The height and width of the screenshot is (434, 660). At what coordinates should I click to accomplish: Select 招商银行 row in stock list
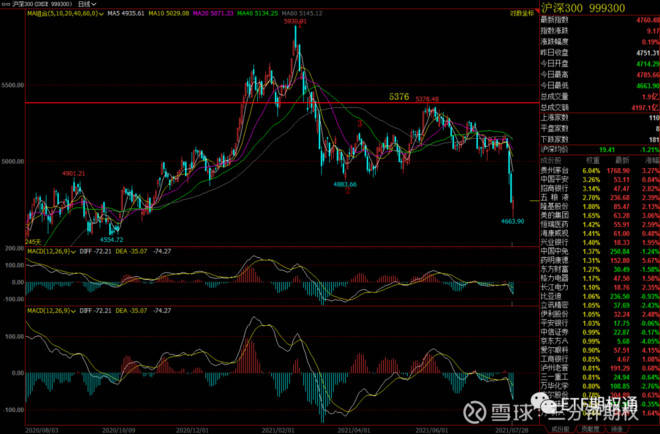tap(554, 188)
